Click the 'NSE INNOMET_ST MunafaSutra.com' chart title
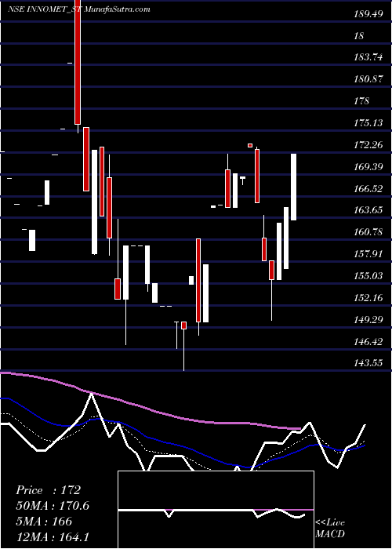Image resolution: width=392 pixels, height=549 pixels. (x=79, y=9)
